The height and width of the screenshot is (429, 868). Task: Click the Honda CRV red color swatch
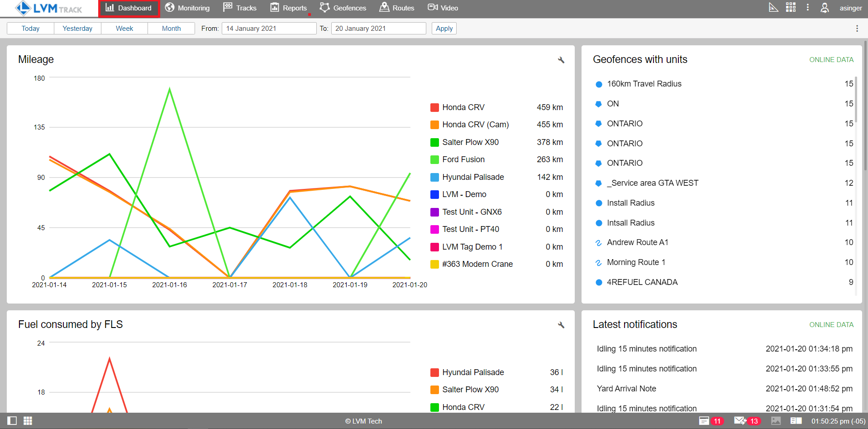click(x=434, y=107)
